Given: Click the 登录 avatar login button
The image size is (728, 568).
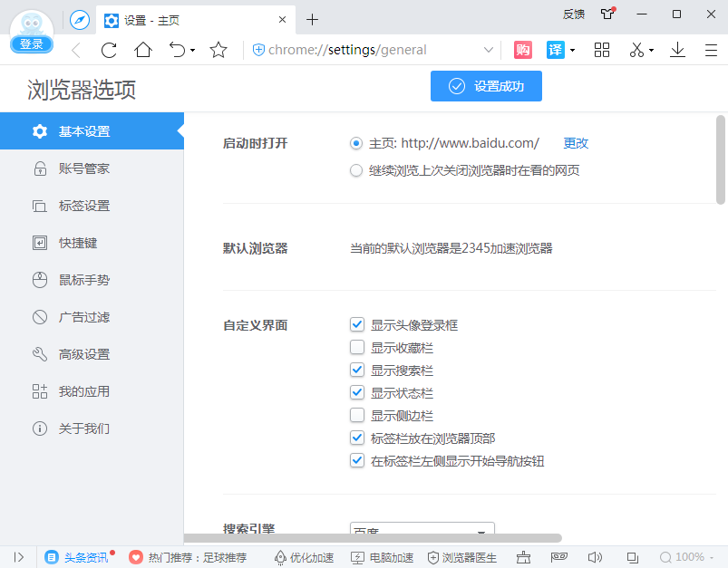Looking at the screenshot, I should [x=32, y=44].
